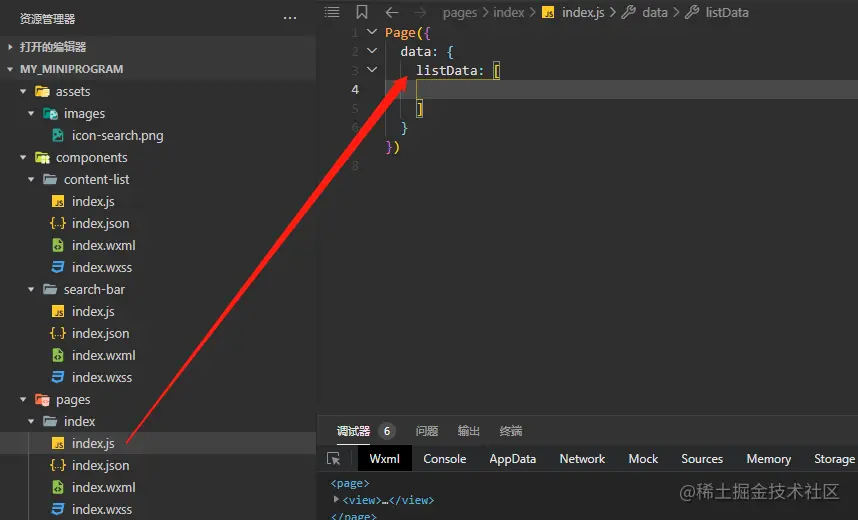
Task: Click the wrench icon before breadcrumb listData
Action: pos(692,12)
